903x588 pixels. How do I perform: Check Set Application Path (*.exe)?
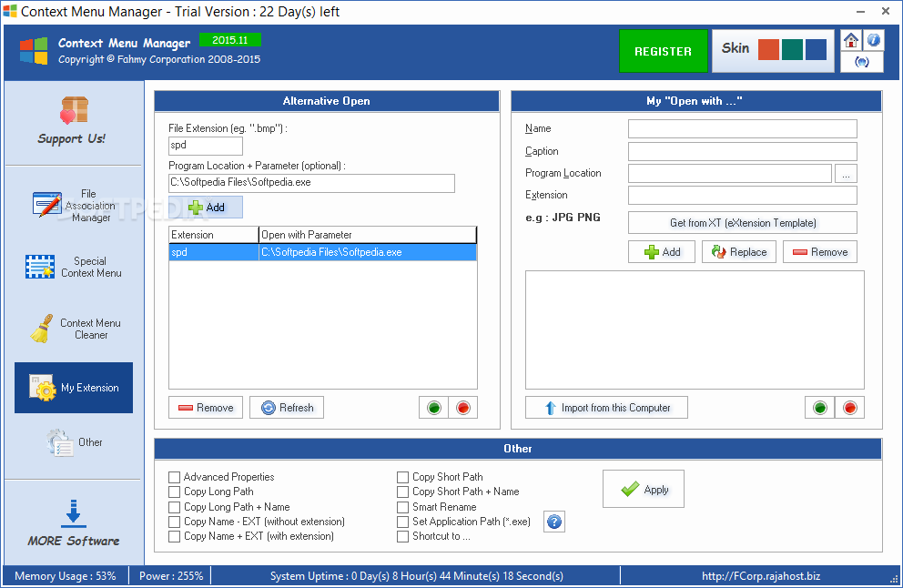(402, 522)
